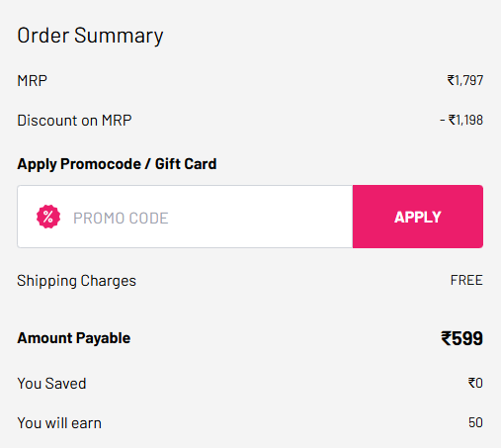Click the 'Gift Card' words in bold heading
The width and height of the screenshot is (501, 448).
[186, 164]
